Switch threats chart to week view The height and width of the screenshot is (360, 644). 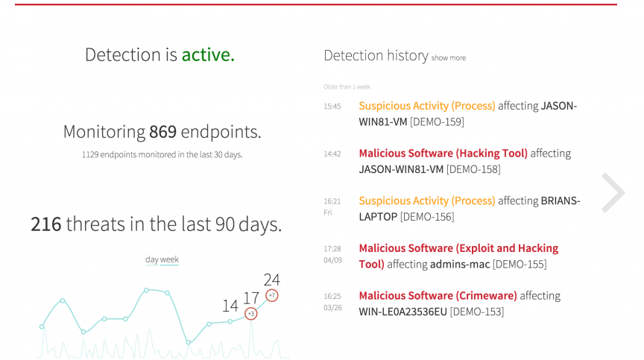point(170,259)
